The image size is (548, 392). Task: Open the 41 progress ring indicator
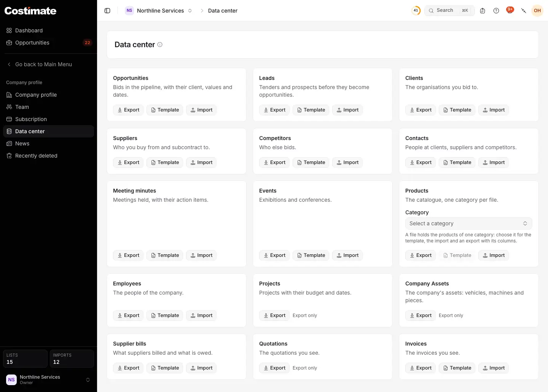pyautogui.click(x=416, y=11)
